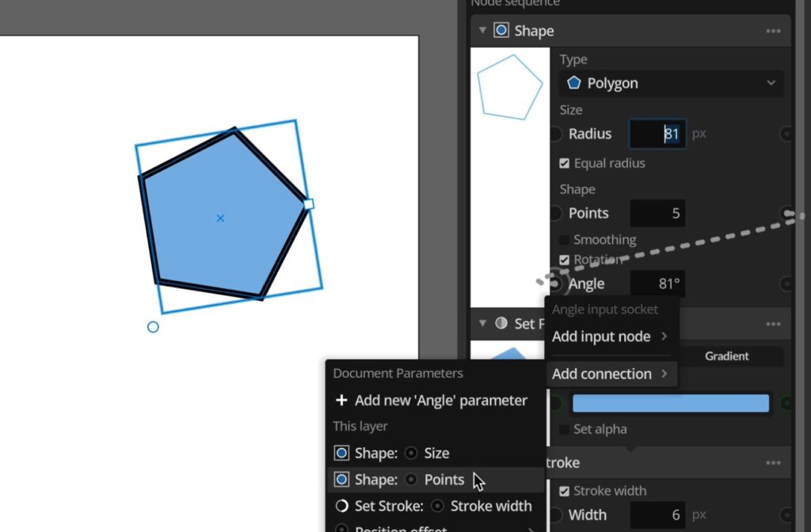
Task: Click the Angle input socket
Action: 555,283
